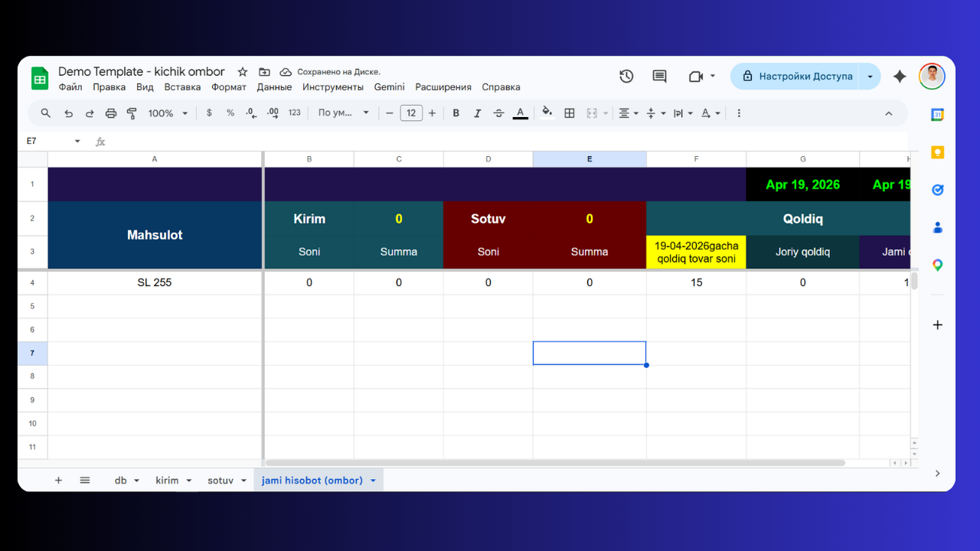980x551 pixels.
Task: Format as percent
Action: click(x=230, y=113)
